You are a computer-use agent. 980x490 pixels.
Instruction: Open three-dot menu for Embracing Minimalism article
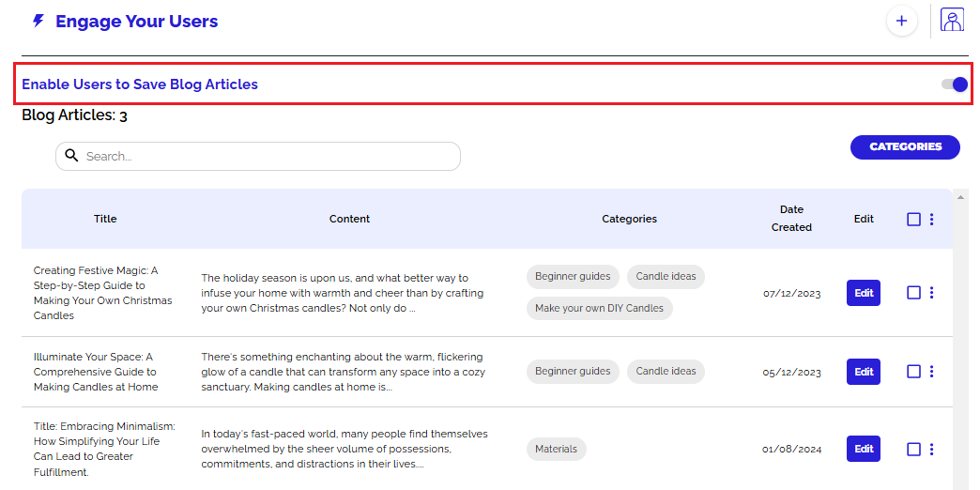click(x=931, y=450)
